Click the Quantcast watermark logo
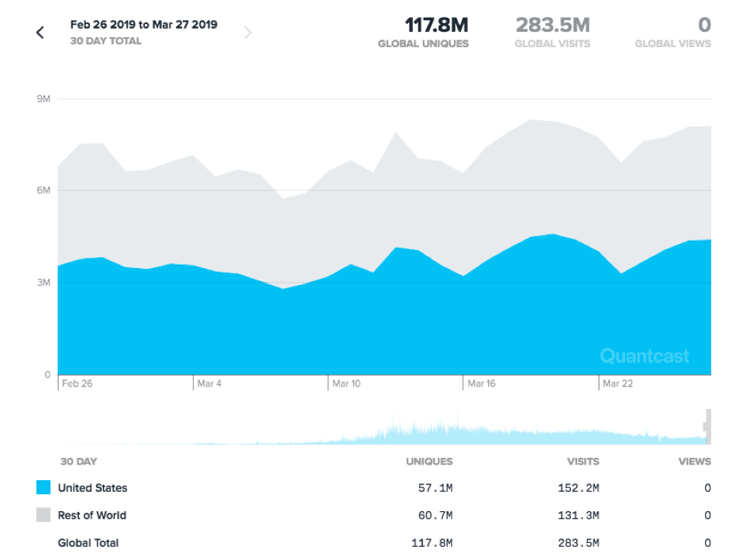The image size is (729, 560). 645,356
